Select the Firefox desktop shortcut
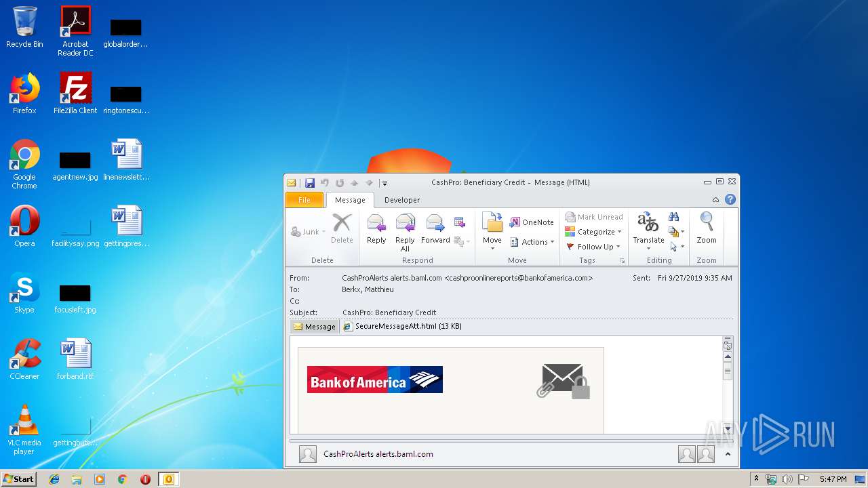This screenshot has height=488, width=868. point(24,94)
